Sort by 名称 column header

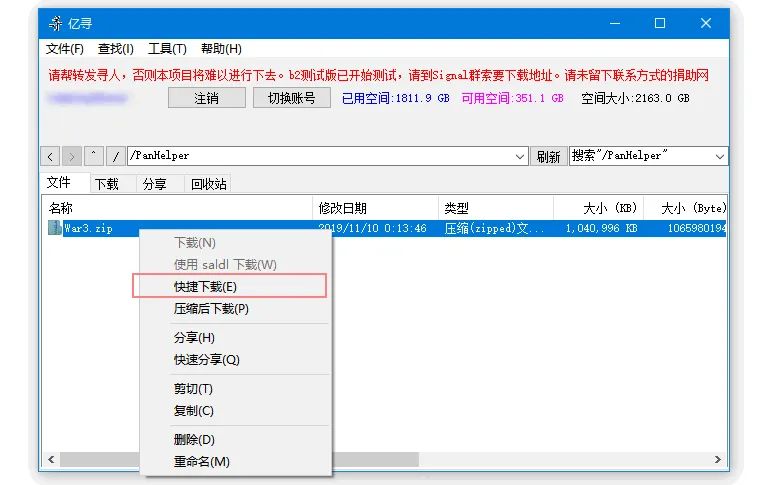coord(177,208)
